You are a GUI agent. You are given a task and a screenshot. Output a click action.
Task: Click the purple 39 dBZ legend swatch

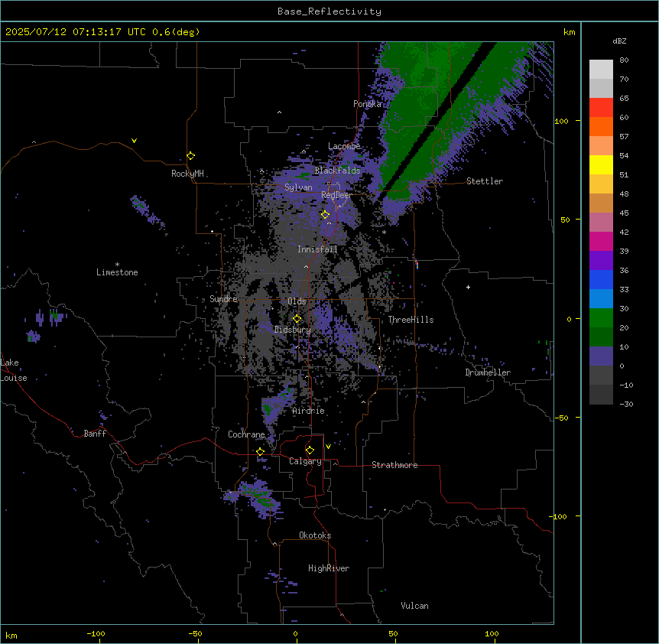tap(601, 261)
